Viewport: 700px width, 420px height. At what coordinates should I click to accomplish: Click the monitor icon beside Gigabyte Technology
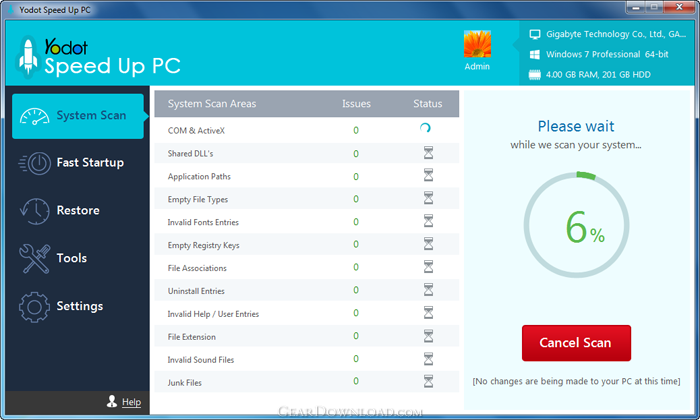pos(535,34)
